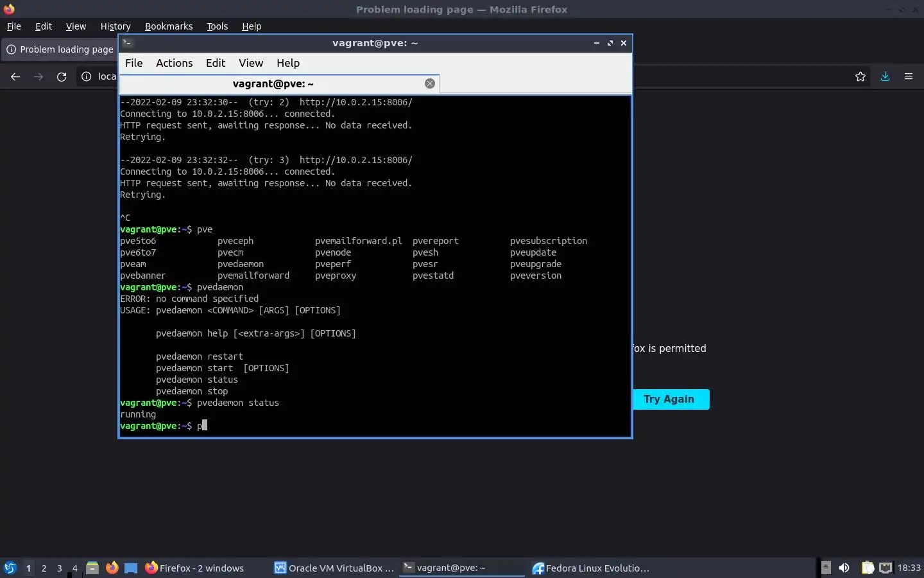Switch to workspace 1
The width and height of the screenshot is (924, 578).
pos(28,568)
